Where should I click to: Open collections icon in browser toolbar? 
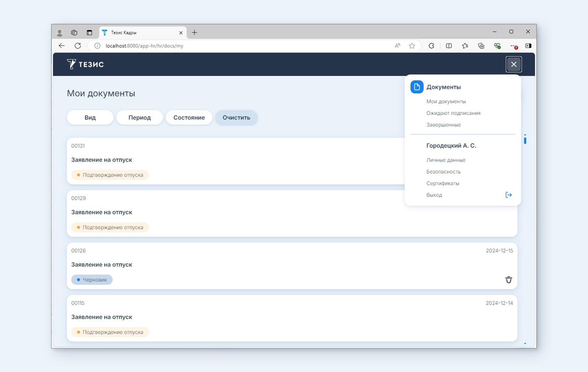pyautogui.click(x=481, y=46)
